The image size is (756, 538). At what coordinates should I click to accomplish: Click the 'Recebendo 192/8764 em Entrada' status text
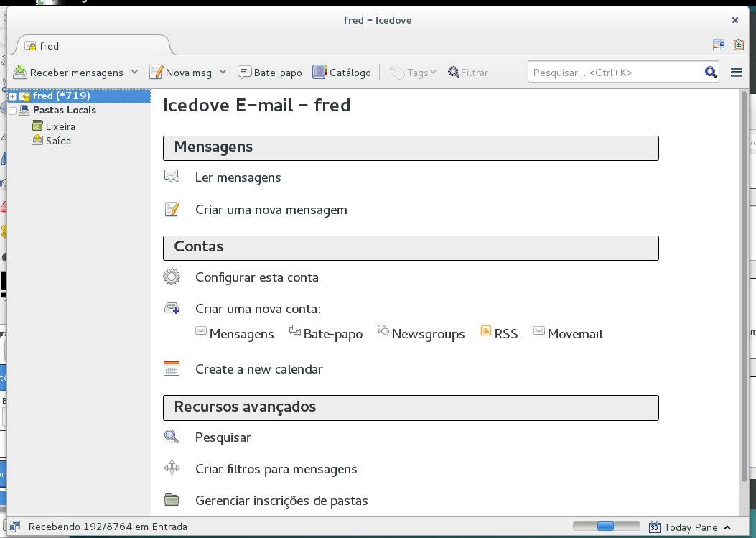point(108,527)
